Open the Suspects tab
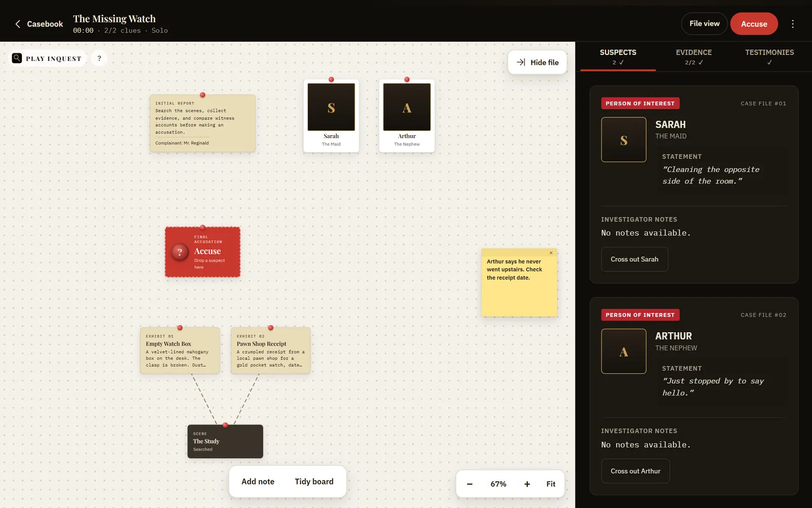The height and width of the screenshot is (508, 812). 618,56
